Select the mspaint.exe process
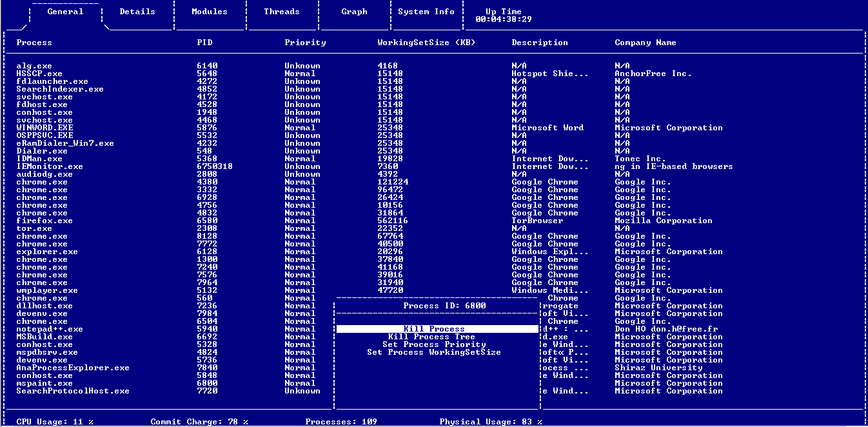 pos(44,383)
